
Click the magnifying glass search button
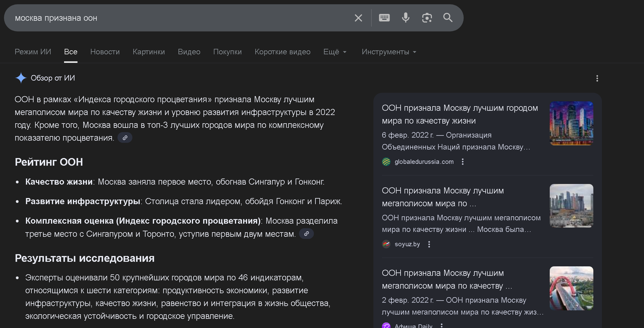448,18
